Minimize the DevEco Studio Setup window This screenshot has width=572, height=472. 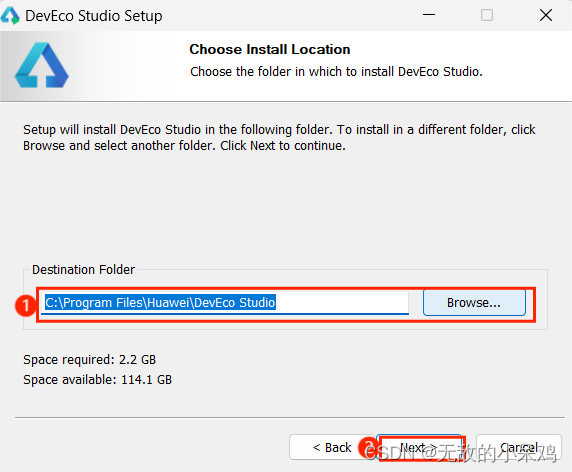pyautogui.click(x=429, y=15)
